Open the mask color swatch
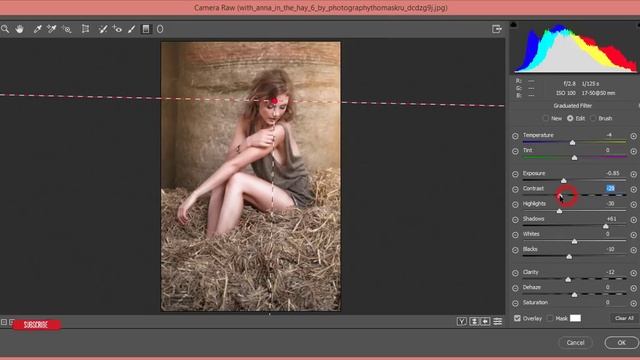 575,318
